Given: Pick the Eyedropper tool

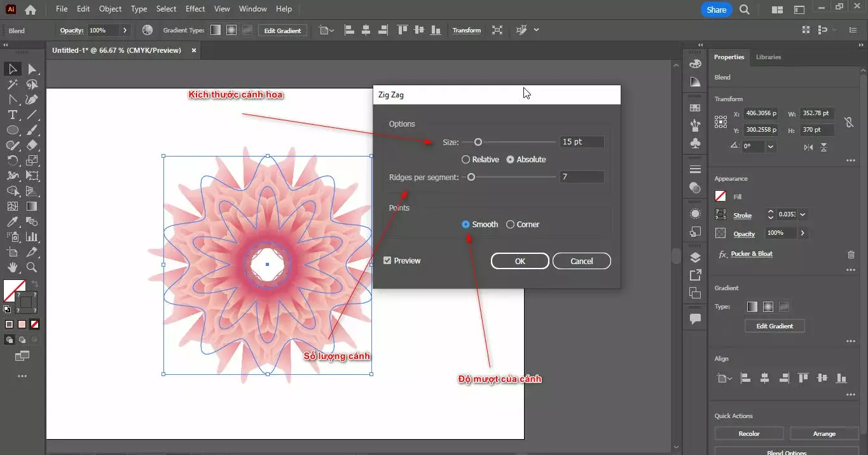Looking at the screenshot, I should 12,221.
